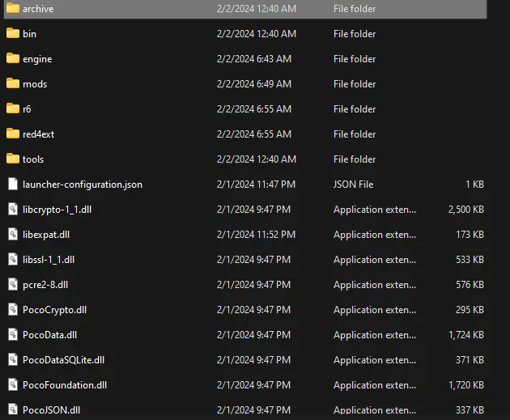Select the libcrypto-1_1.dll file icon
The image size is (510, 420).
pos(13,209)
